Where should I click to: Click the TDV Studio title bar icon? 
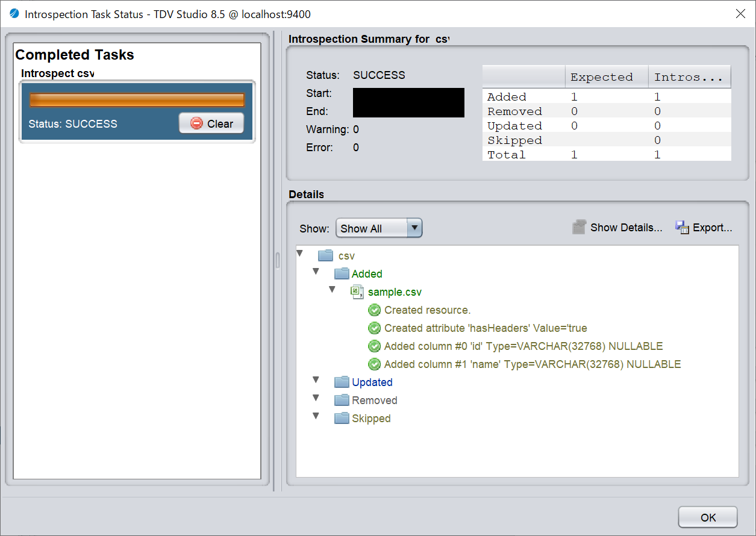[x=14, y=13]
